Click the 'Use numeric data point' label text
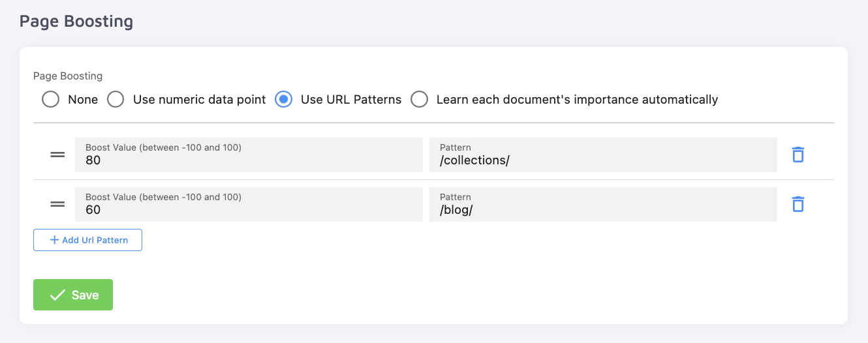 (199, 100)
